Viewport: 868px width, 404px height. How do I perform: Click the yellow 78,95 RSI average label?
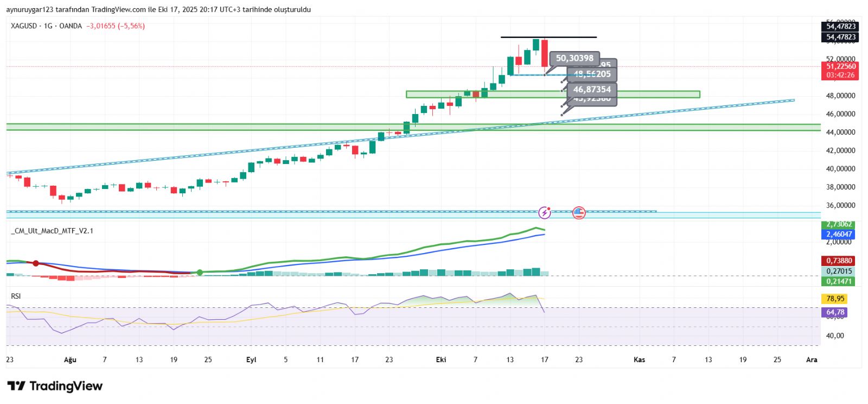[835, 299]
